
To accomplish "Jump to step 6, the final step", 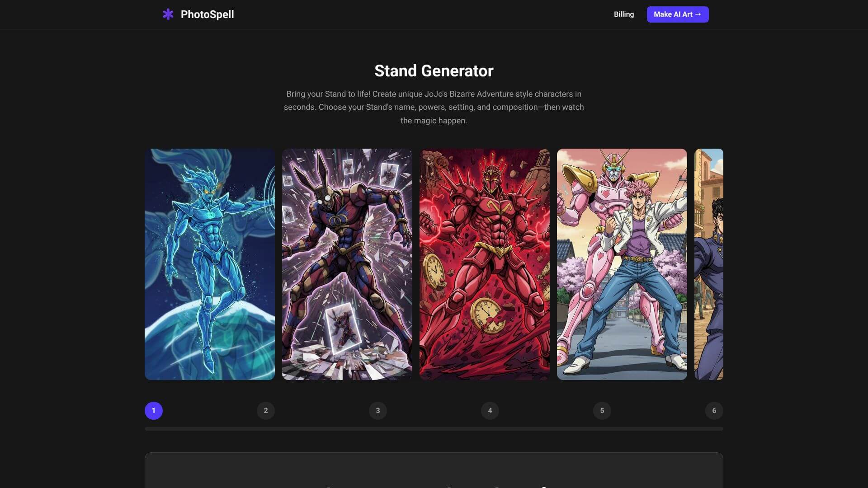I will pos(714,411).
